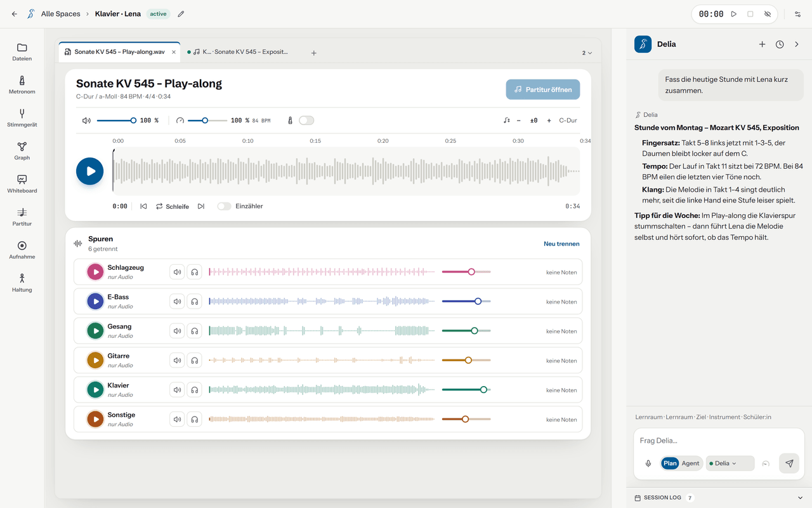This screenshot has width=812, height=508.
Task: Send message to Delia
Action: coord(789,464)
